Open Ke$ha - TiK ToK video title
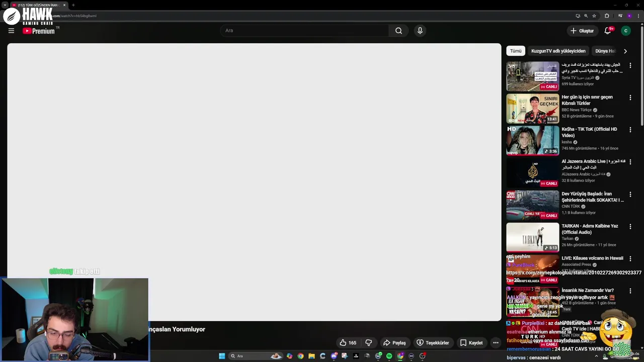 (589, 132)
